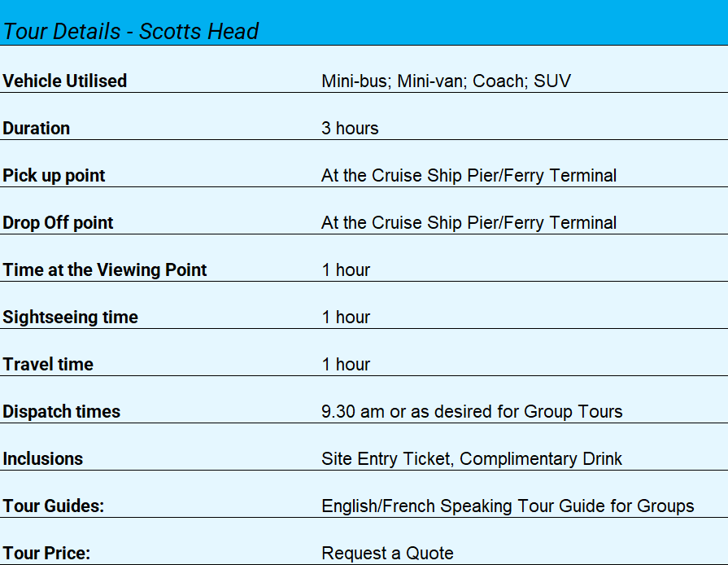
Task: Click the Pick up point location value
Action: (x=469, y=176)
